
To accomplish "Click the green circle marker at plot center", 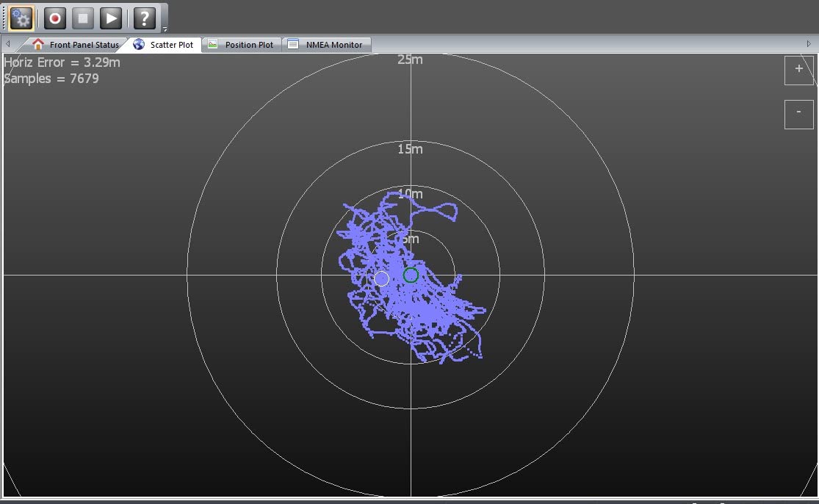I will tap(411, 275).
